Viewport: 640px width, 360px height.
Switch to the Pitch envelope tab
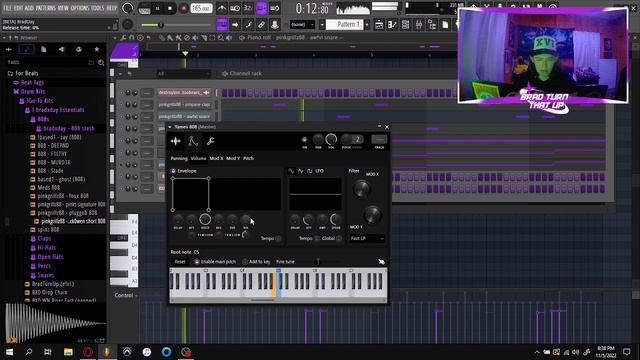pos(248,158)
